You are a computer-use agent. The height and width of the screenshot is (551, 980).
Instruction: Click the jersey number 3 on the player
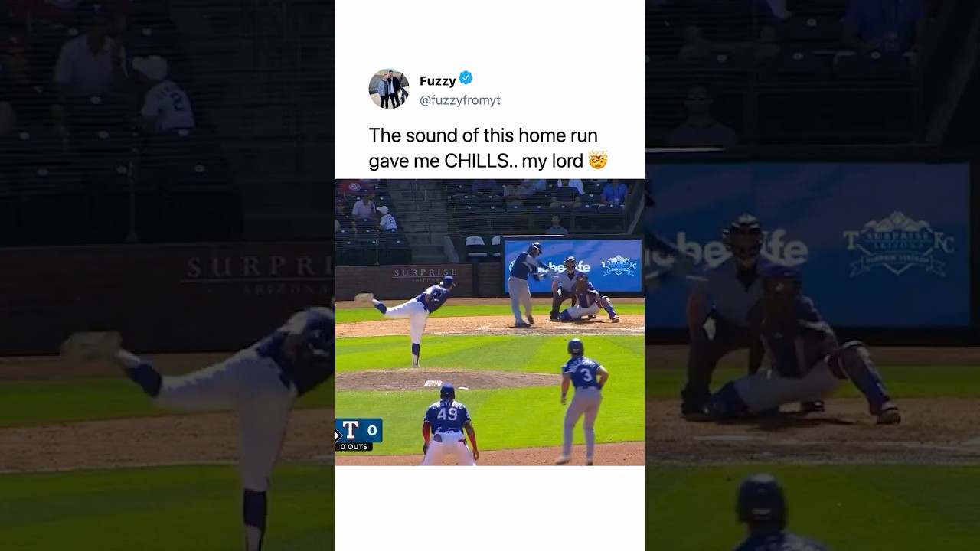click(586, 375)
